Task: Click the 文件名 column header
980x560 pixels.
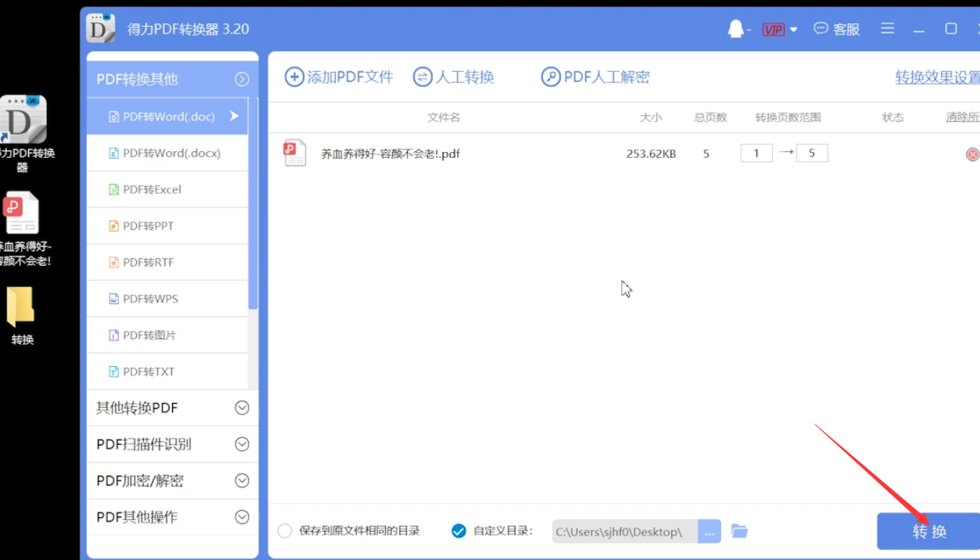Action: (444, 118)
